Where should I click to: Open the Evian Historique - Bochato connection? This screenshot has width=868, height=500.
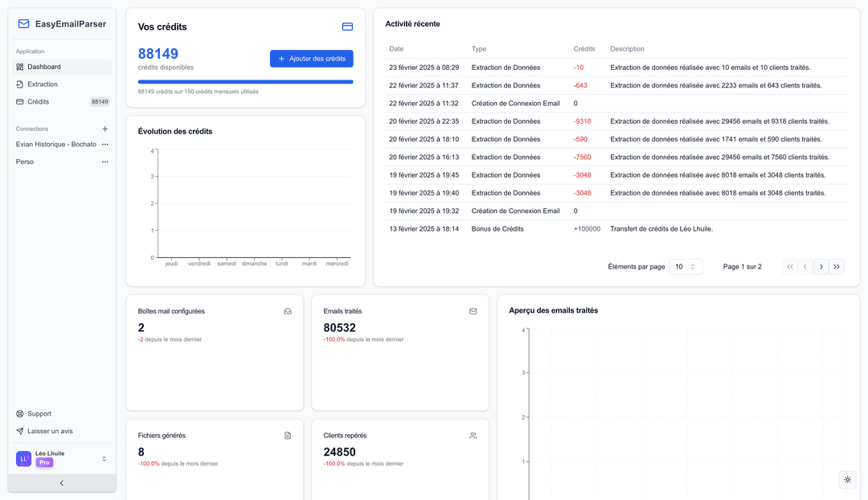point(56,145)
